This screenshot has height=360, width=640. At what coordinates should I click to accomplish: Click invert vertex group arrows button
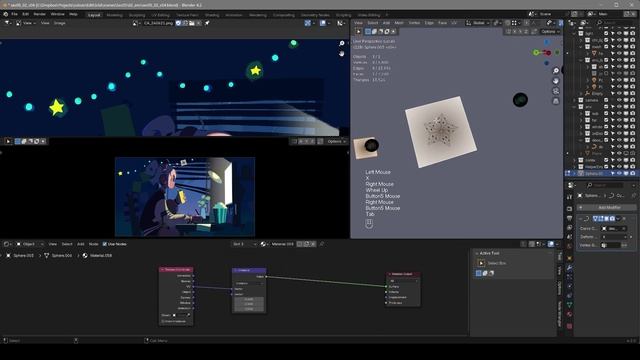pos(624,245)
